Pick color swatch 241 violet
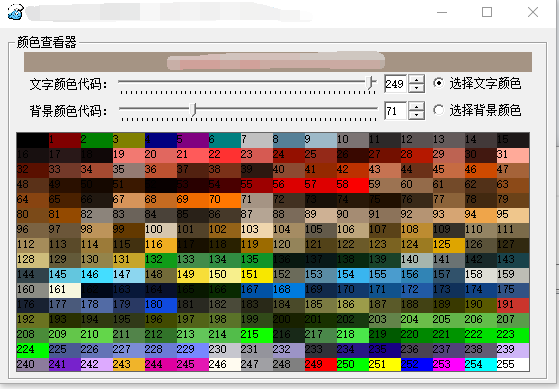The width and height of the screenshot is (559, 389). tap(65, 364)
